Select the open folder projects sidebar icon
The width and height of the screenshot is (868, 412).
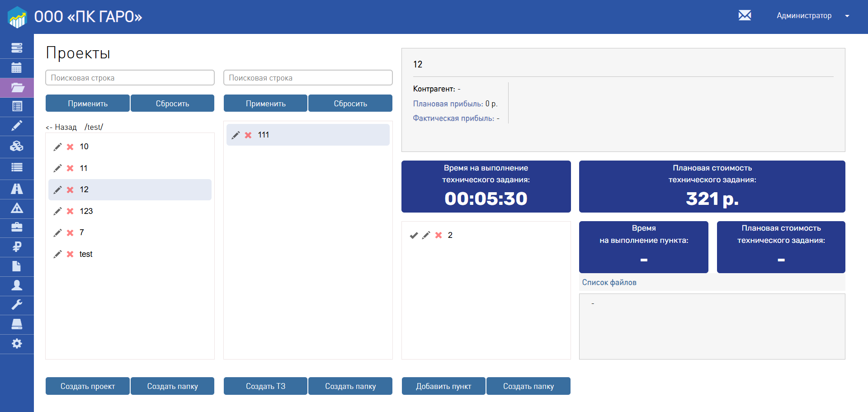click(x=17, y=87)
